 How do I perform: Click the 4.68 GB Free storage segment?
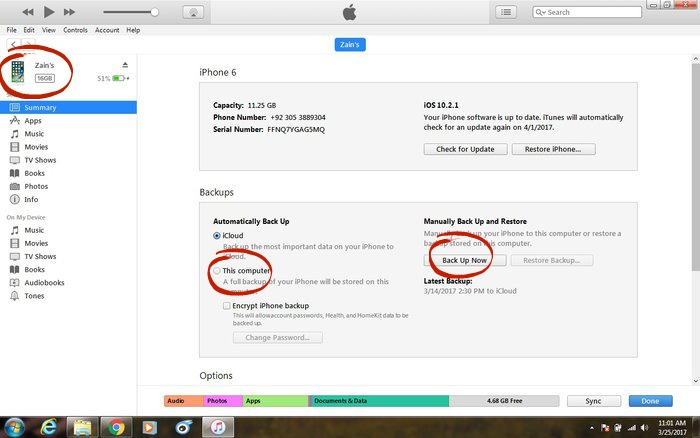coord(504,401)
